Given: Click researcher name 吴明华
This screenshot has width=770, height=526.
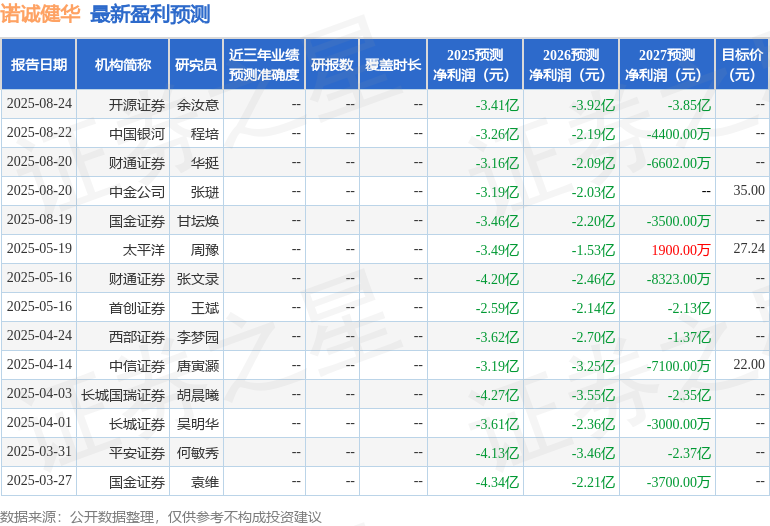Looking at the screenshot, I should [x=198, y=423].
